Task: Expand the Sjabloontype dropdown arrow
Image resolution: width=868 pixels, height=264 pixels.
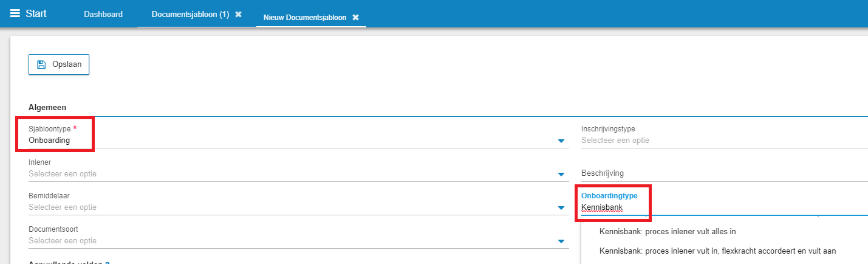Action: tap(561, 142)
